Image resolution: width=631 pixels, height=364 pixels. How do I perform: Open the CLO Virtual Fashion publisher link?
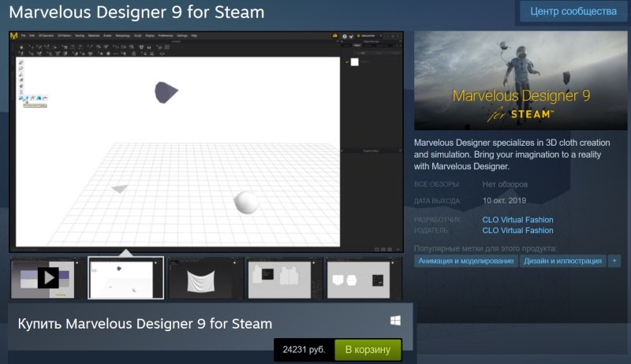click(x=517, y=230)
